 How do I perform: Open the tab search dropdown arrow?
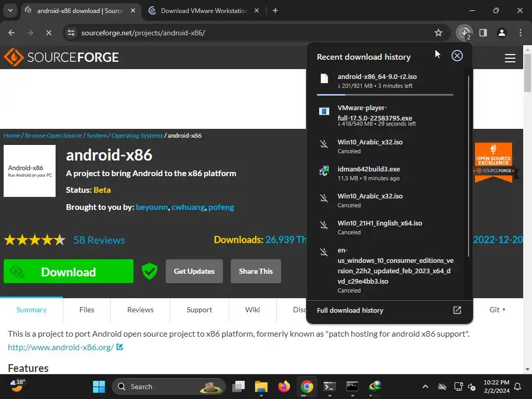[10, 10]
